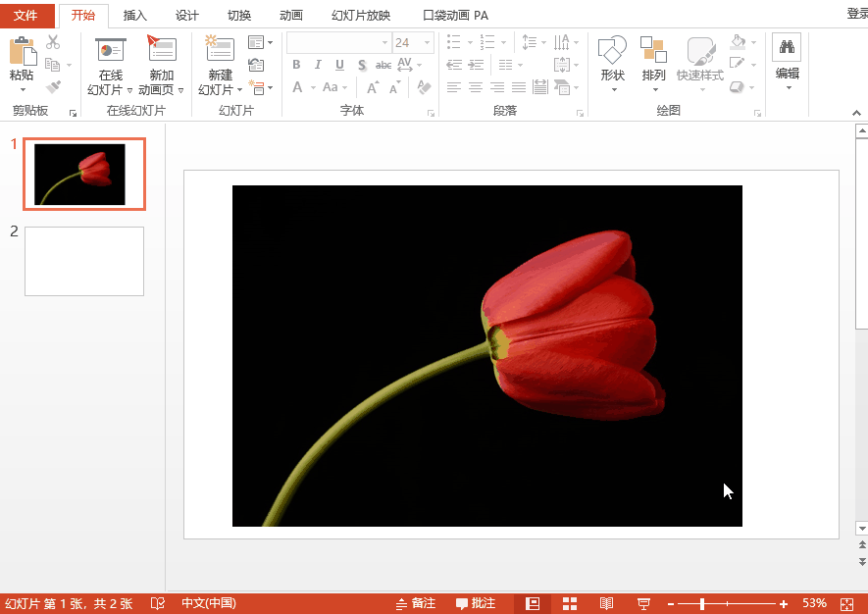Screen dimensions: 868x614
Task: Open the 设计 (Design) ribbon tab
Action: tap(187, 15)
